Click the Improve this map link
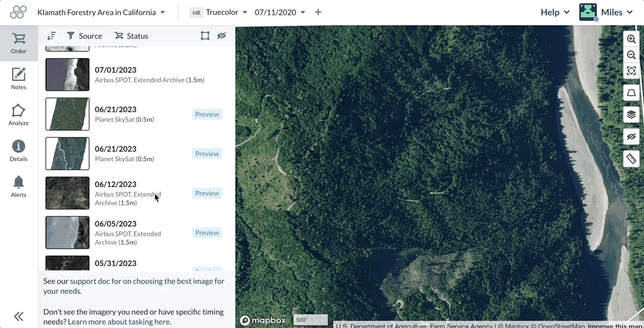 click(x=616, y=326)
